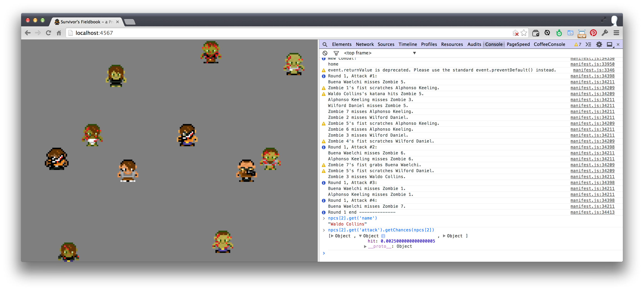Expand the third Object in the array
The height and width of the screenshot is (291, 644).
coord(444,236)
